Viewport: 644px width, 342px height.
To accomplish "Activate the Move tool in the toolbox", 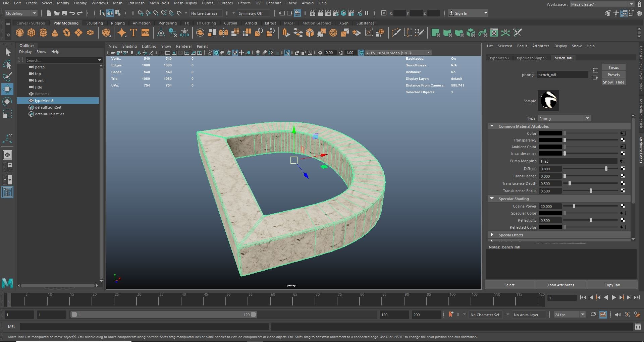I will point(7,89).
